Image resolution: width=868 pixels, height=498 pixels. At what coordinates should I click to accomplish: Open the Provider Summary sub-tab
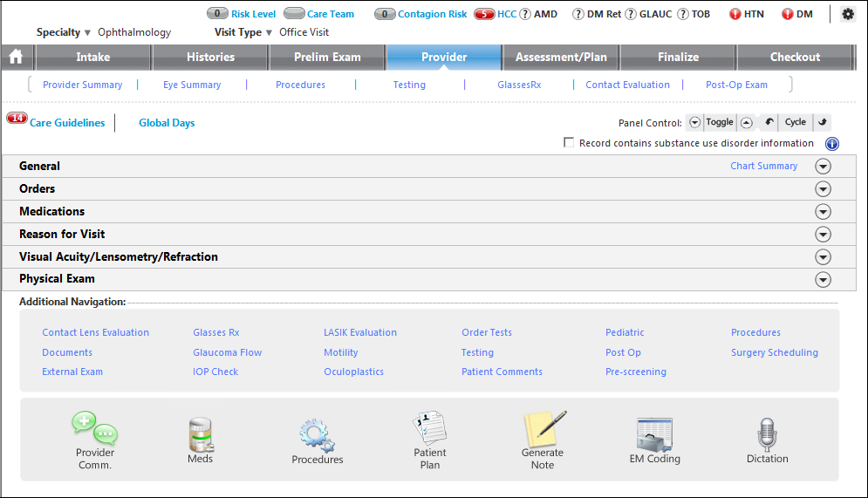coord(83,85)
